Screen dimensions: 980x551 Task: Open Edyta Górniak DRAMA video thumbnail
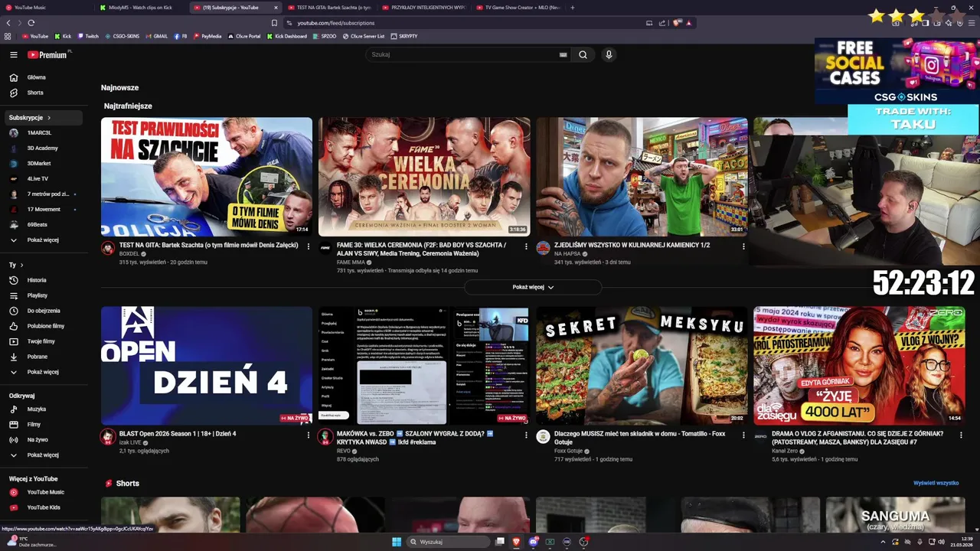(859, 366)
